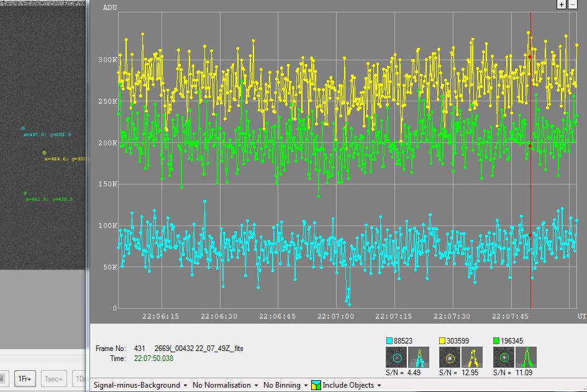Click the cyan object PSF profile thumbnail
This screenshot has height=392, width=587.
coord(420,357)
